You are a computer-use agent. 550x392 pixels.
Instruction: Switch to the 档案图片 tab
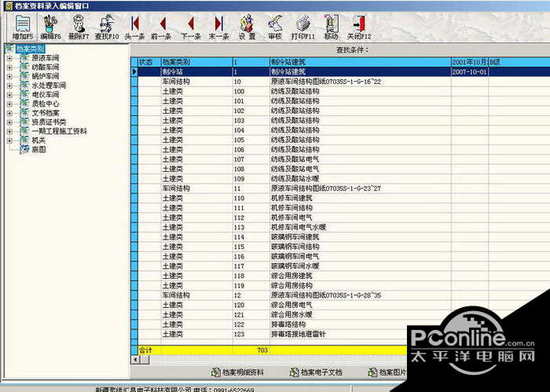387,372
